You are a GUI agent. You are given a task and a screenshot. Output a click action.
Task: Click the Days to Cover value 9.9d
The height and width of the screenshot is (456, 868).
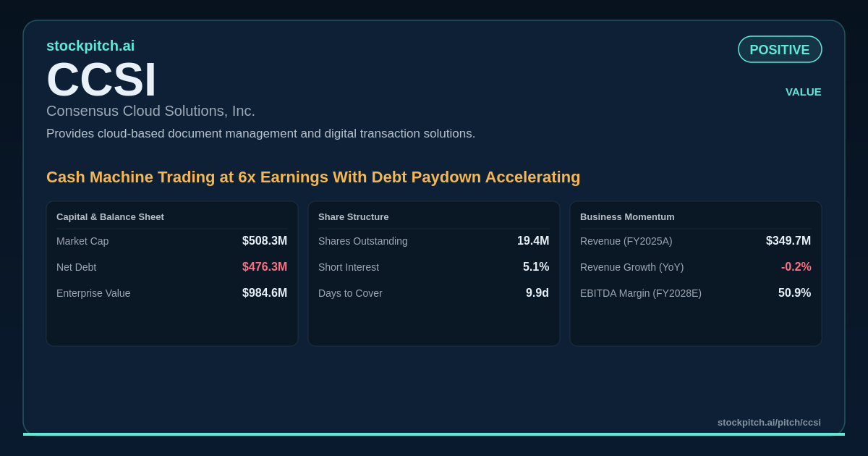click(537, 293)
